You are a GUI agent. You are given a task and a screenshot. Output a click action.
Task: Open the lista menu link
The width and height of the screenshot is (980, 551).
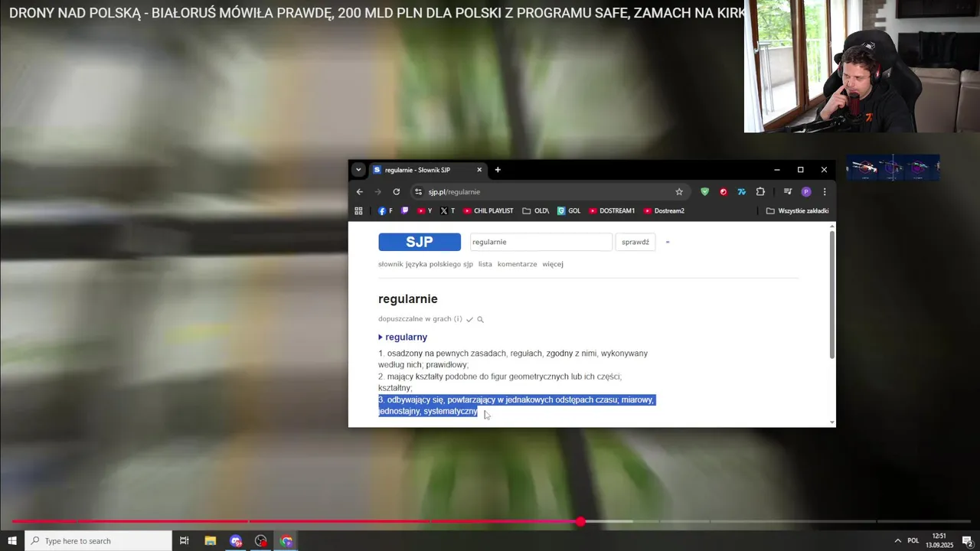[x=485, y=264]
